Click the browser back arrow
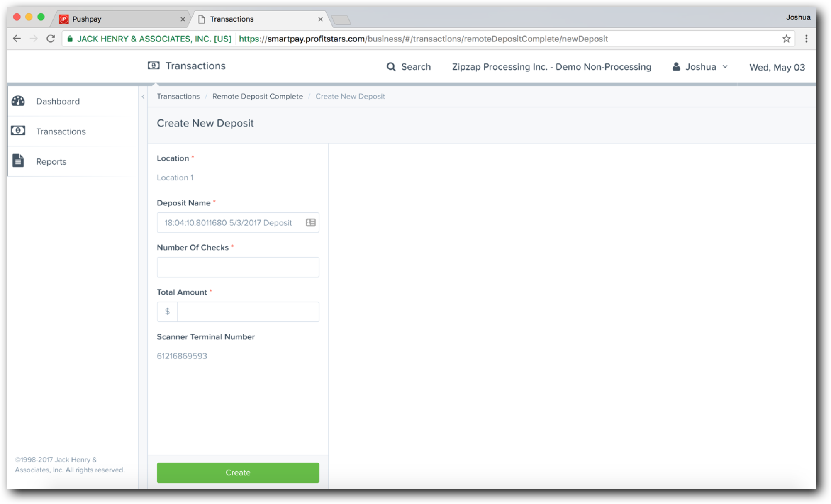This screenshot has width=831, height=504. click(17, 39)
